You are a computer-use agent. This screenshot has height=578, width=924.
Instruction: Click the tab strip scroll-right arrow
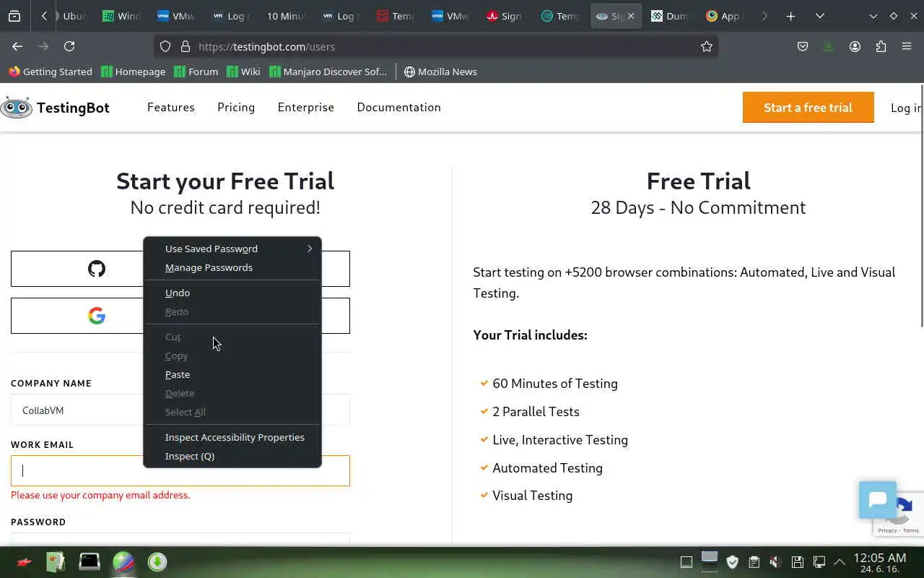click(764, 16)
